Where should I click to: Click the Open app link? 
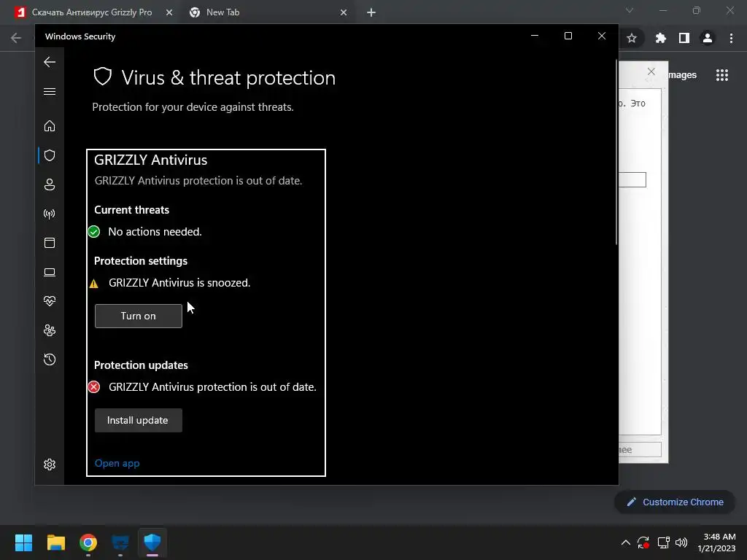pyautogui.click(x=117, y=463)
